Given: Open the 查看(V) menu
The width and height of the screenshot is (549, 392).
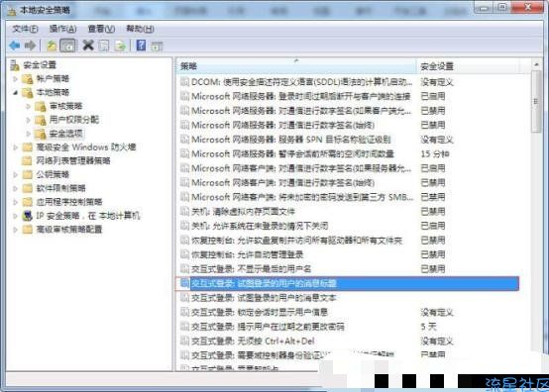Looking at the screenshot, I should click(x=101, y=29).
